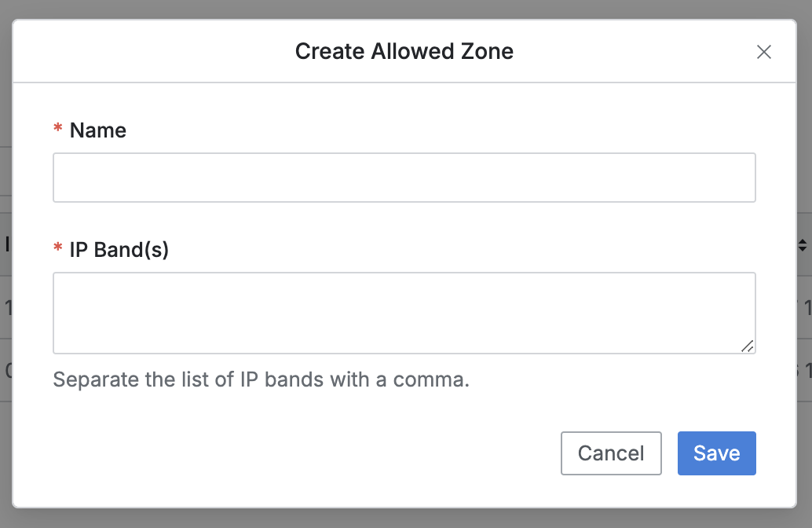Click the Name field label
Viewport: 812px width, 528px height.
pos(98,130)
